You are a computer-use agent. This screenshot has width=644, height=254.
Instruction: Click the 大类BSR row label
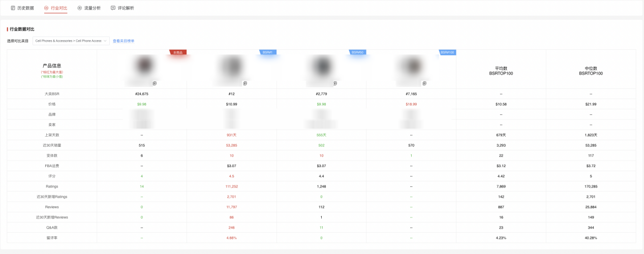click(52, 94)
